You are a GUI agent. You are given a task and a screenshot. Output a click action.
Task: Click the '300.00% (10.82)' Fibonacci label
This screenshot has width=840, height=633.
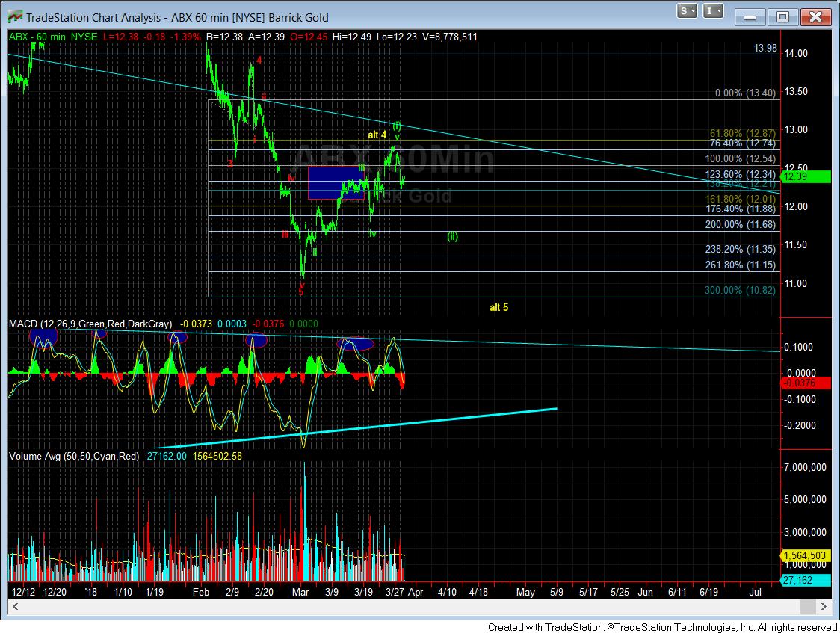click(x=741, y=290)
